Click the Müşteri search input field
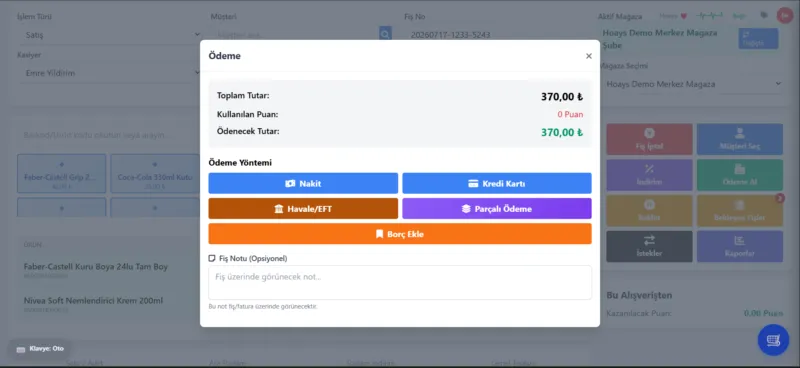Viewport: 800px width, 368px height. coord(295,35)
